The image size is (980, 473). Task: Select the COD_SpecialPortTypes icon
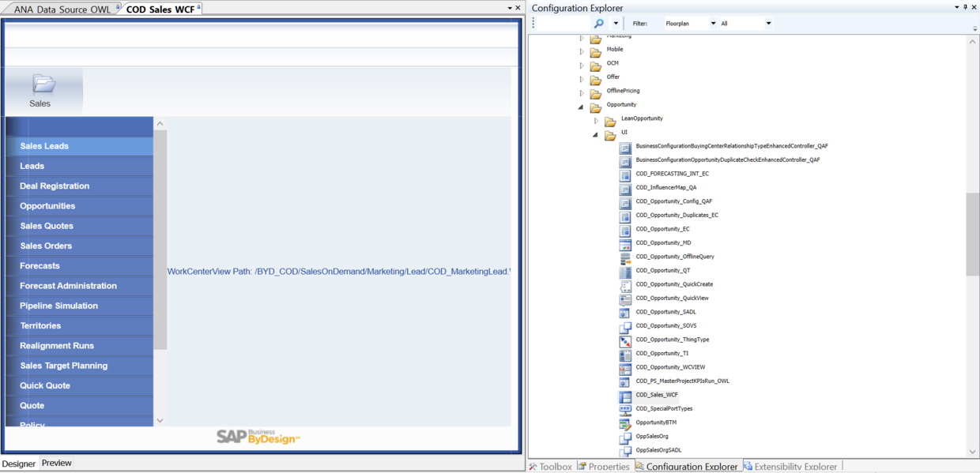(624, 408)
